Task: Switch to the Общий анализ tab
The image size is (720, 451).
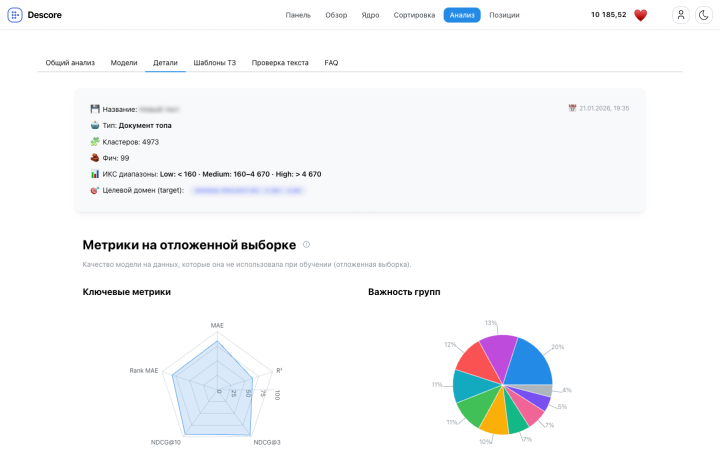Action: (70, 63)
